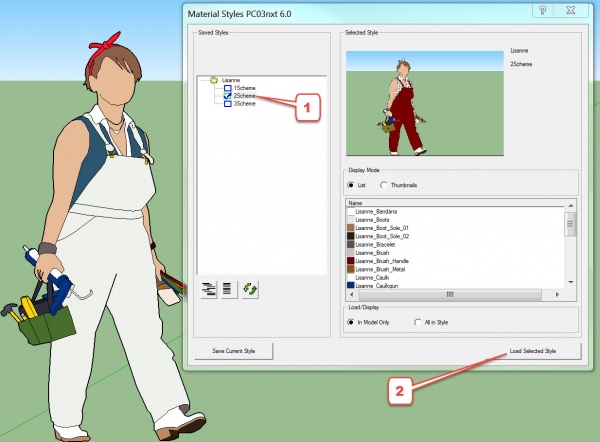Click the Lisanne folder icon
The width and height of the screenshot is (600, 442).
pyautogui.click(x=213, y=79)
